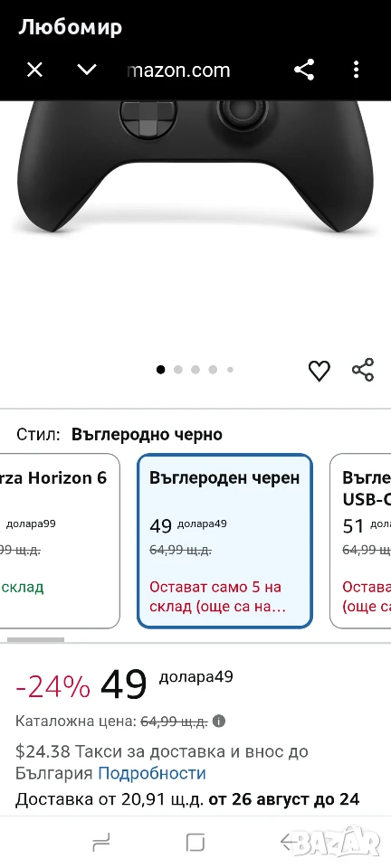Tap Android back navigation arrow

(x=289, y=843)
